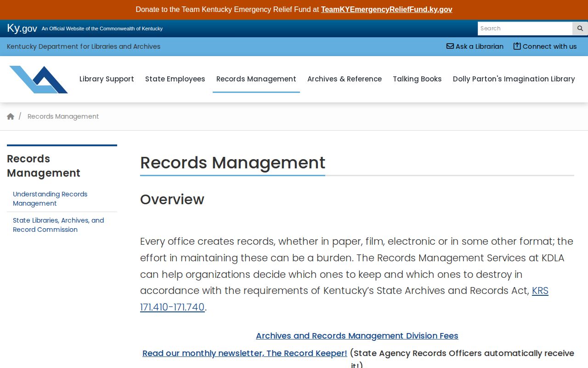Open Dolly Parton's Imagination Library menu
Screen dimensions: 588x368
(x=514, y=79)
